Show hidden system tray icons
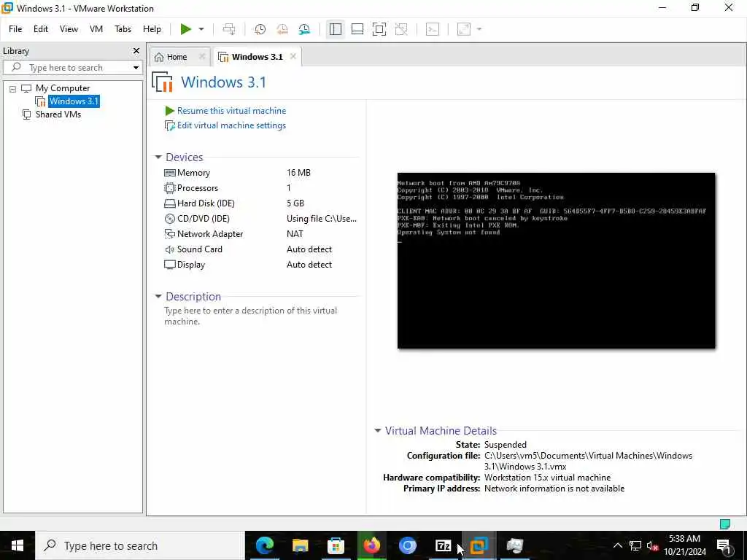The height and width of the screenshot is (560, 747). [617, 545]
